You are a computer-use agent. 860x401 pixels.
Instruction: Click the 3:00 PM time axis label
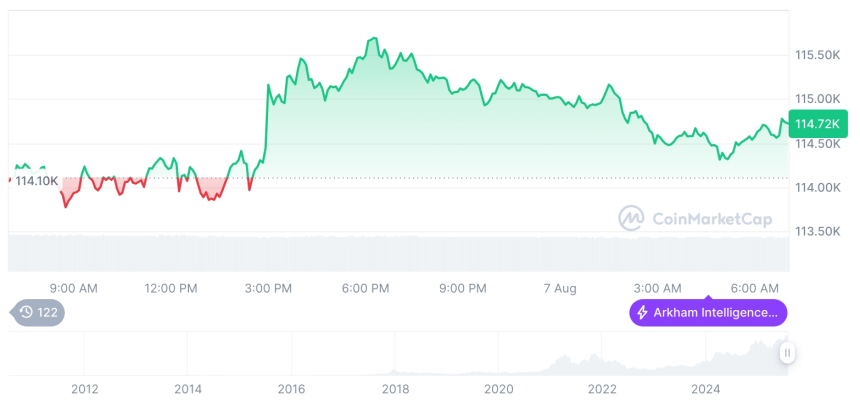(x=267, y=288)
